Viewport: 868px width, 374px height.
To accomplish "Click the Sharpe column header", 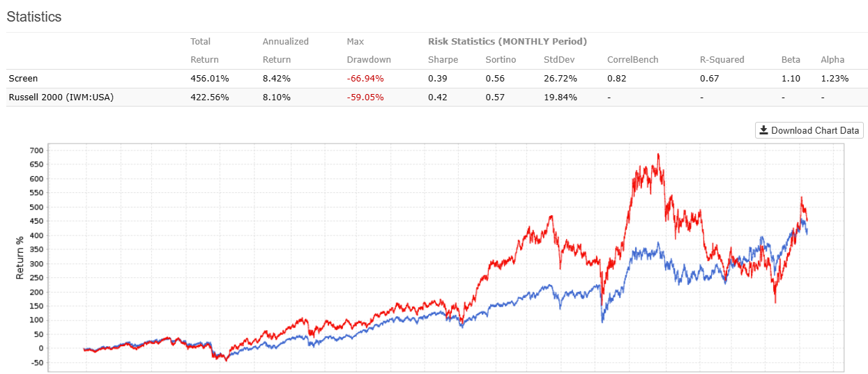I will click(443, 60).
